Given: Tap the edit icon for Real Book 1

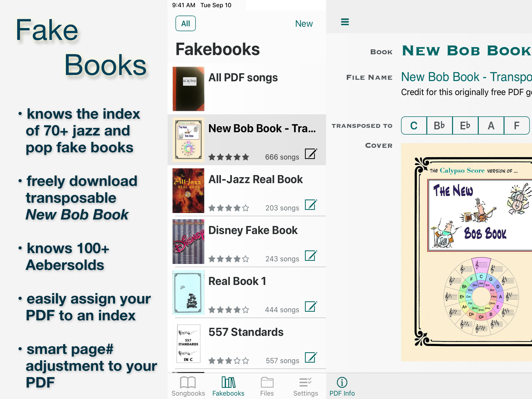Looking at the screenshot, I should 311,306.
